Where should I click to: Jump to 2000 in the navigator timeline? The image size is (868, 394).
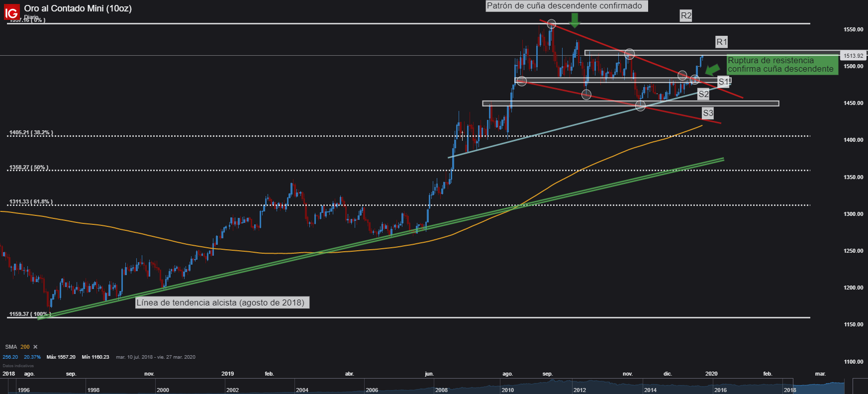[163, 390]
